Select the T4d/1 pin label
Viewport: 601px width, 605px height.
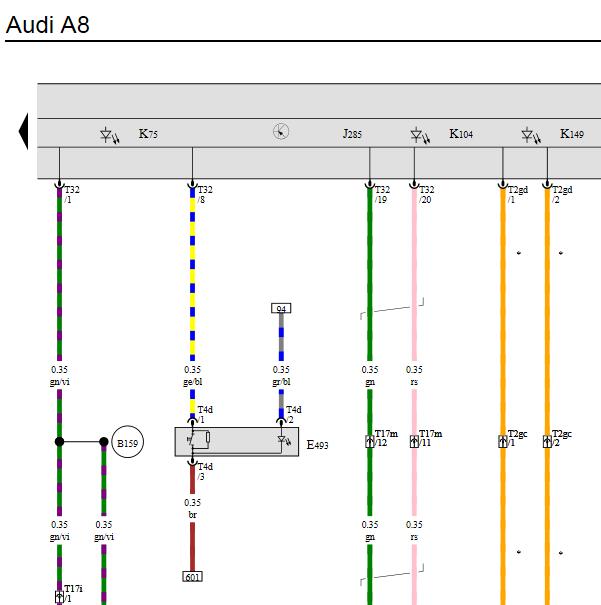pyautogui.click(x=205, y=414)
